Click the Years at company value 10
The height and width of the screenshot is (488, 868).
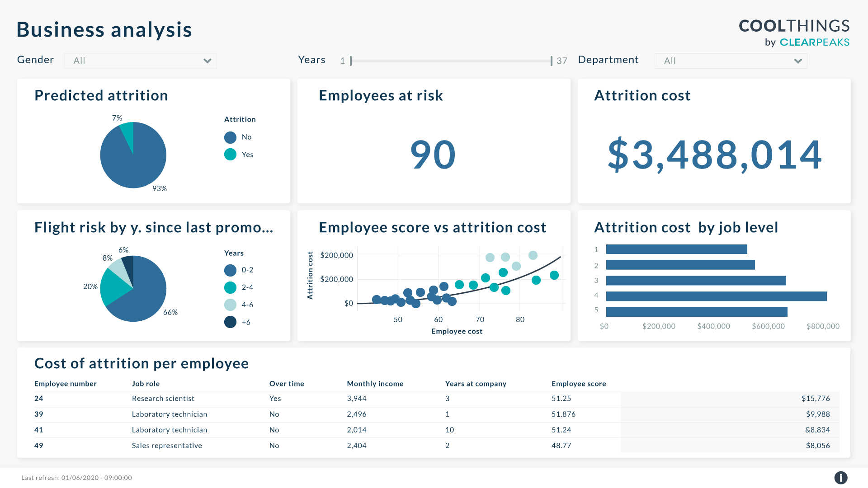[449, 430]
